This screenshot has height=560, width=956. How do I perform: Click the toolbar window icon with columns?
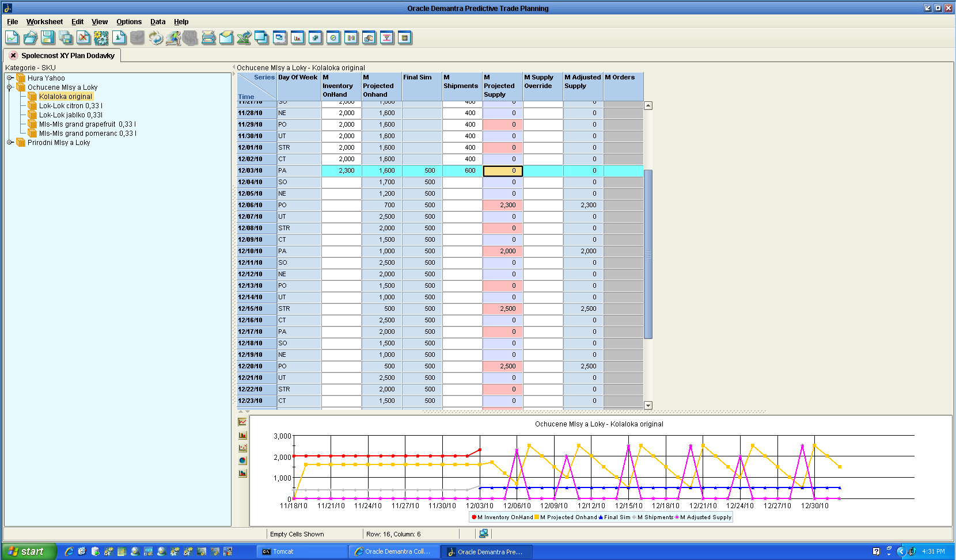tap(351, 38)
